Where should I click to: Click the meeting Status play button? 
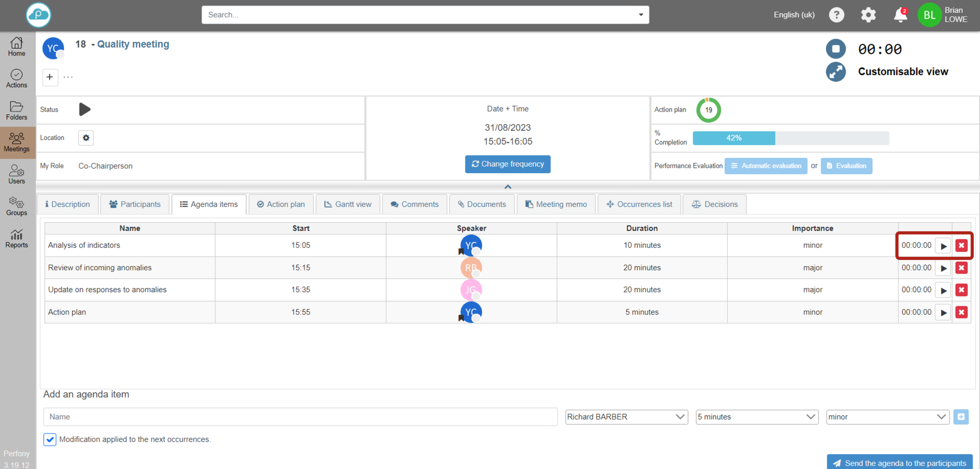point(84,109)
